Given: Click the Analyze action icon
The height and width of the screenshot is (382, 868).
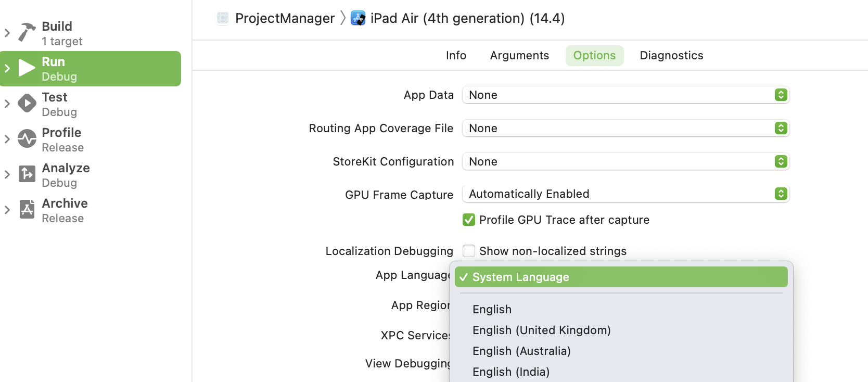Looking at the screenshot, I should tap(27, 174).
